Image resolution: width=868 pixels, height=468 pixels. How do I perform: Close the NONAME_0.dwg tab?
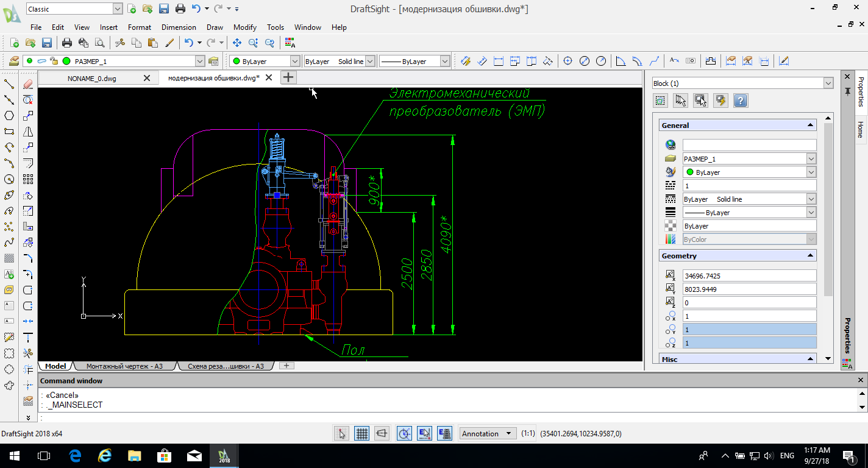pos(146,78)
